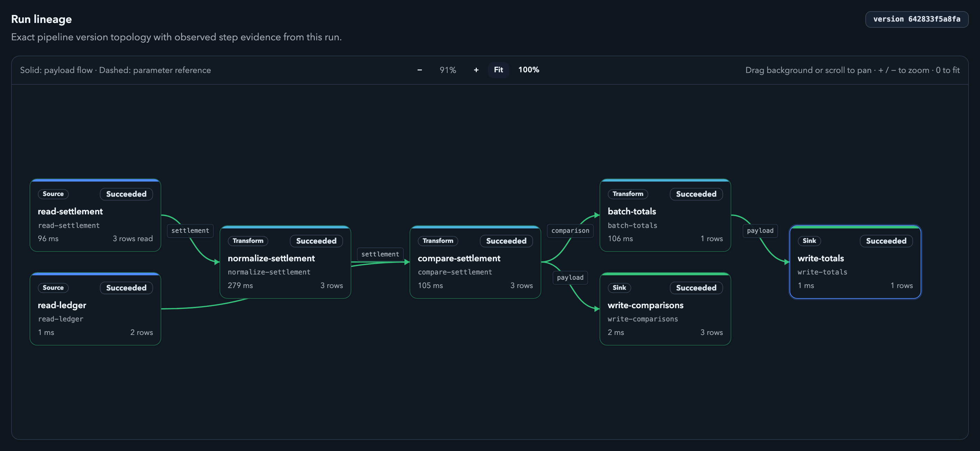Select the write-comparisons sink node
980x451 pixels.
click(x=665, y=309)
